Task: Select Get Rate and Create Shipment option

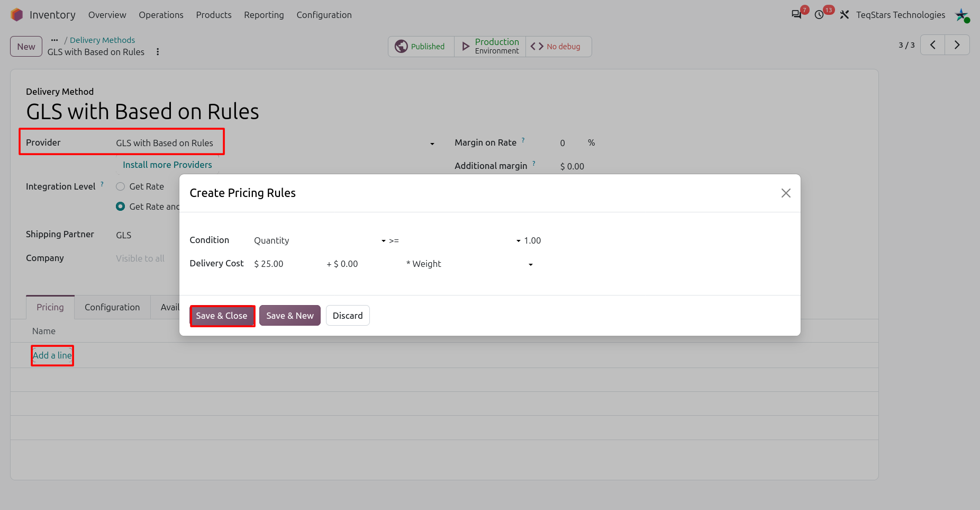Action: click(121, 207)
